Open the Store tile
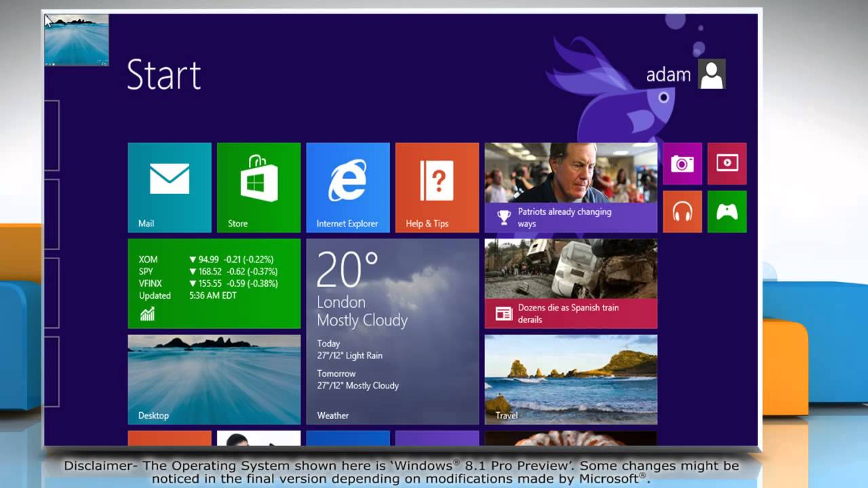 (x=258, y=188)
